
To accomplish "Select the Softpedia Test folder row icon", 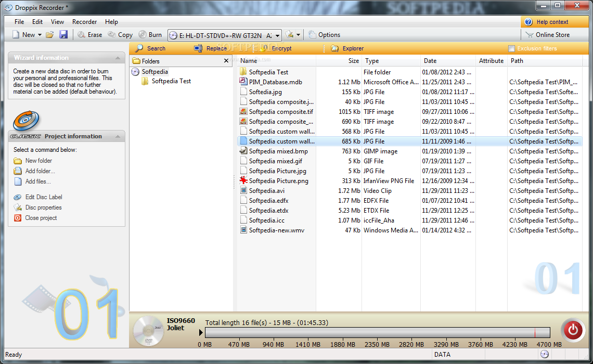I will (x=243, y=72).
